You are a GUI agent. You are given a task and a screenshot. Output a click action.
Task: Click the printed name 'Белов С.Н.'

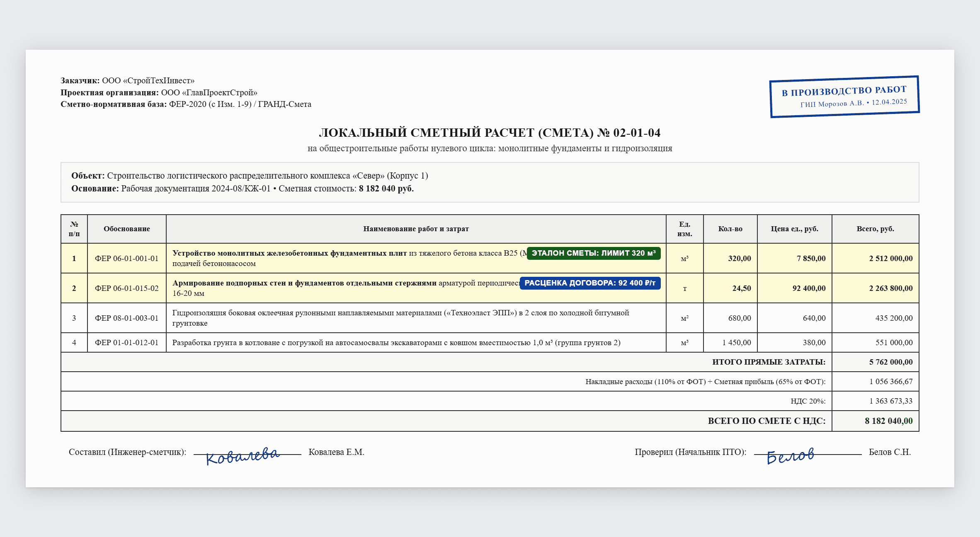(x=890, y=452)
